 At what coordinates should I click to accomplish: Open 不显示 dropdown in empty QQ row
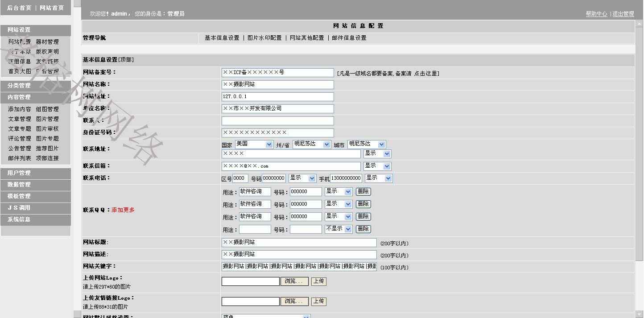click(x=339, y=229)
